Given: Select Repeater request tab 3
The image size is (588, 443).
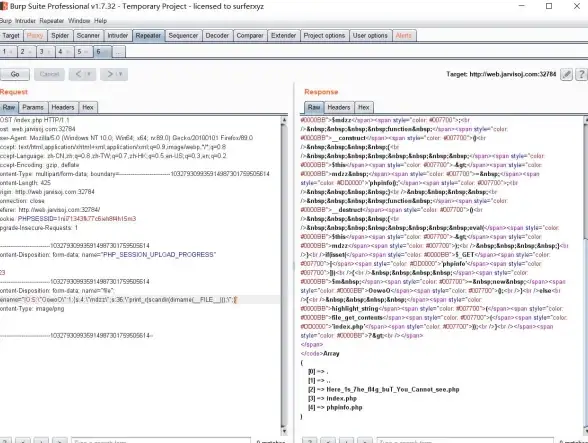Looking at the screenshot, I should point(45,52).
